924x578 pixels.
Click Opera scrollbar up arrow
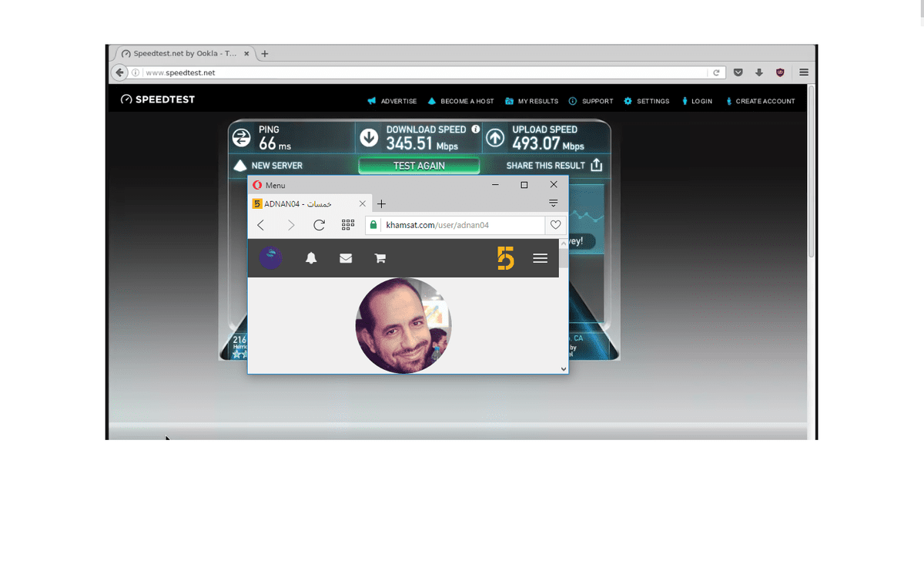[564, 243]
